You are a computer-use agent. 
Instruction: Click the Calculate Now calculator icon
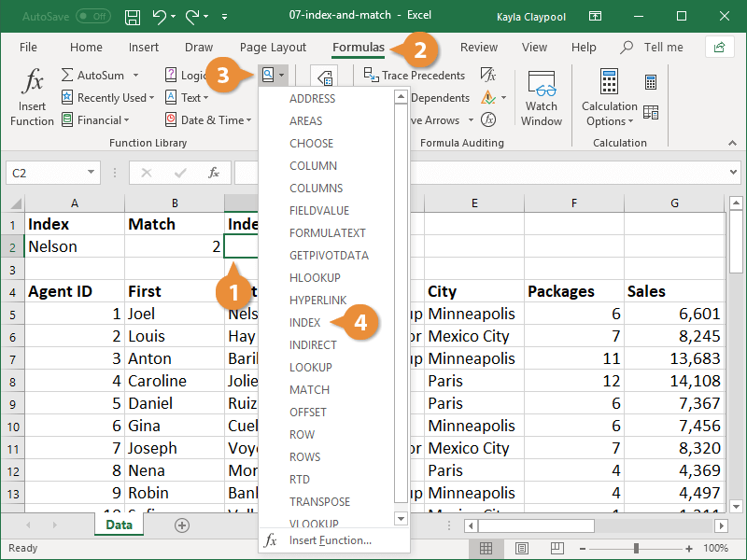651,82
